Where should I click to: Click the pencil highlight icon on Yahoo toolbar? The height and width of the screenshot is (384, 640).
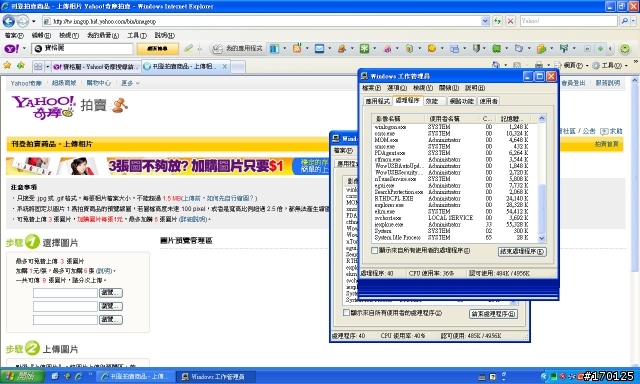(x=188, y=49)
